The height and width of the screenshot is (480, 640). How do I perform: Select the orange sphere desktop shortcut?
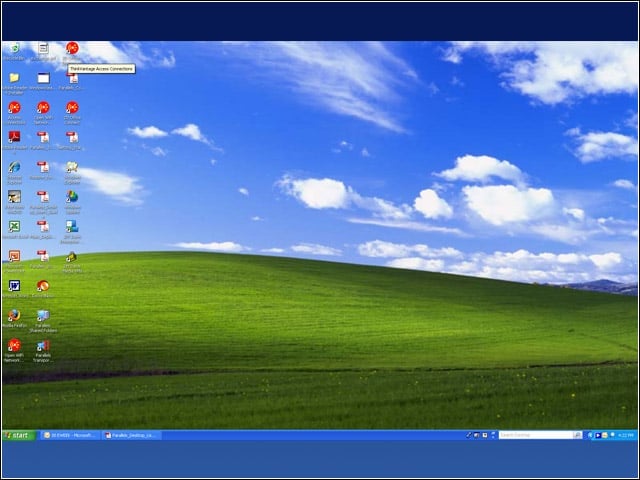tap(43, 285)
